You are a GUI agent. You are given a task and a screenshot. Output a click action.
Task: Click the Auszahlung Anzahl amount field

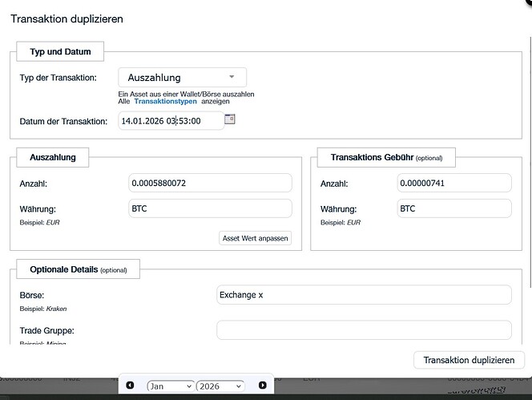(210, 184)
